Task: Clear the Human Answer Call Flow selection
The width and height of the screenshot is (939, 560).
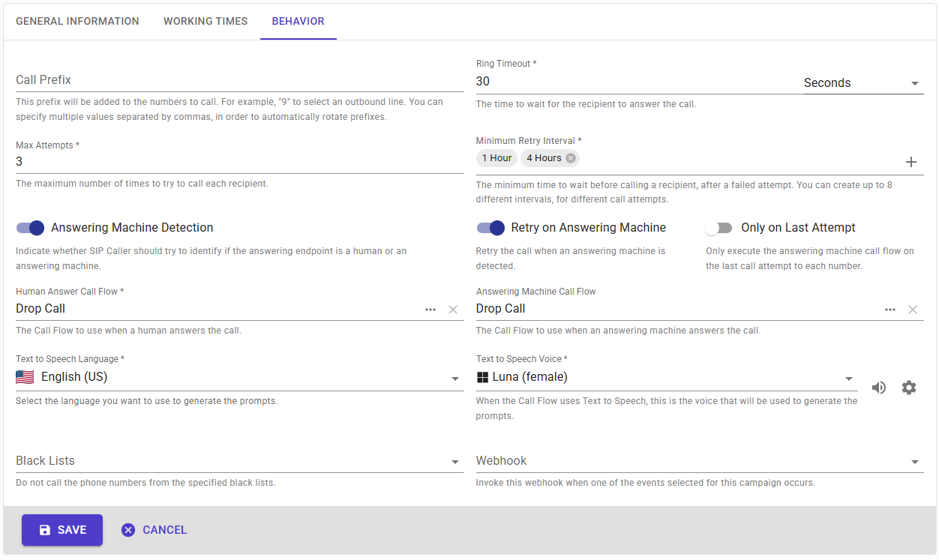Action: point(453,310)
